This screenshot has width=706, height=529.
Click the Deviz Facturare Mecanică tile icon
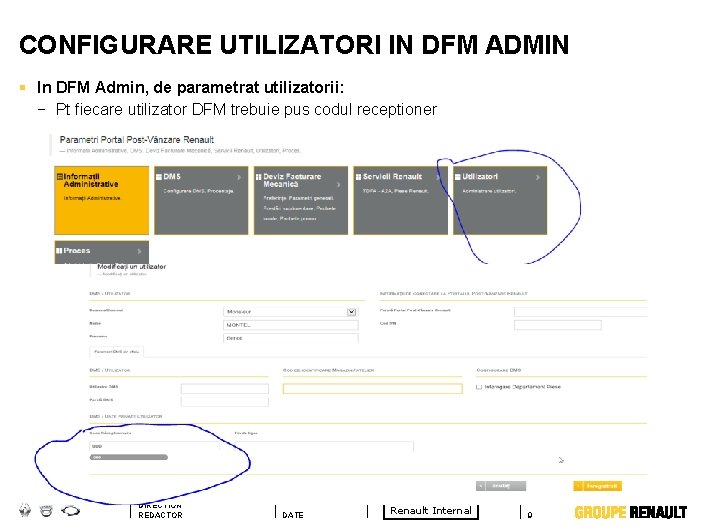coord(258,177)
